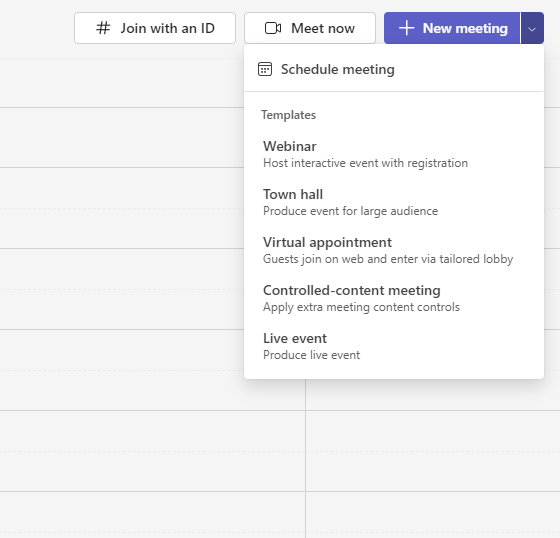Image resolution: width=560 pixels, height=538 pixels.
Task: Select Schedule meeting from the menu
Action: (394, 69)
